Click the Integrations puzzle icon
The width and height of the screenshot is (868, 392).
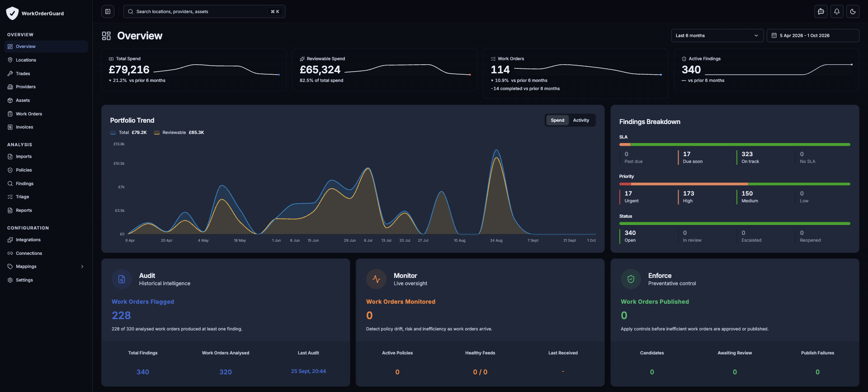click(x=10, y=240)
